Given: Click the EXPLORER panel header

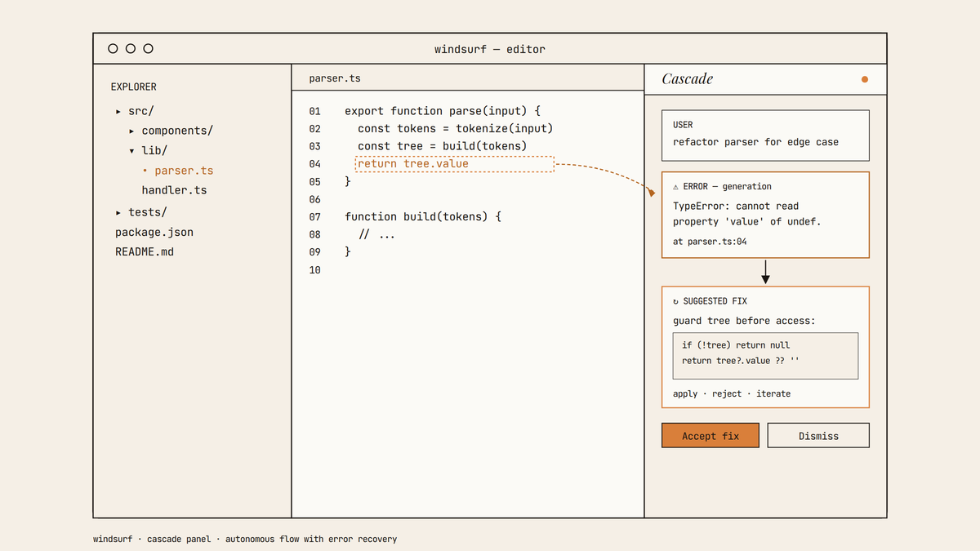Looking at the screenshot, I should [134, 87].
